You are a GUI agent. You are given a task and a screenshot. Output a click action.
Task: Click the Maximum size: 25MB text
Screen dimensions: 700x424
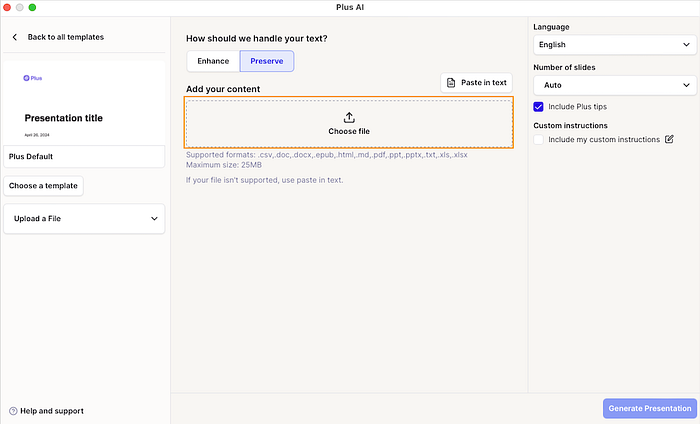point(224,165)
